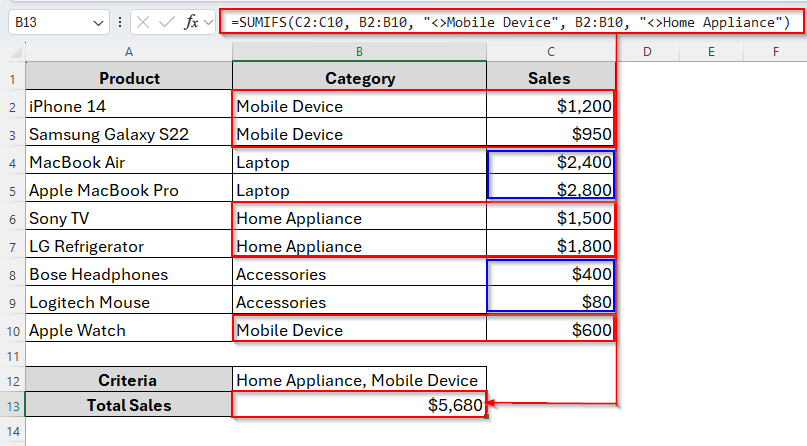Select column B header
This screenshot has width=807, height=446.
click(359, 51)
